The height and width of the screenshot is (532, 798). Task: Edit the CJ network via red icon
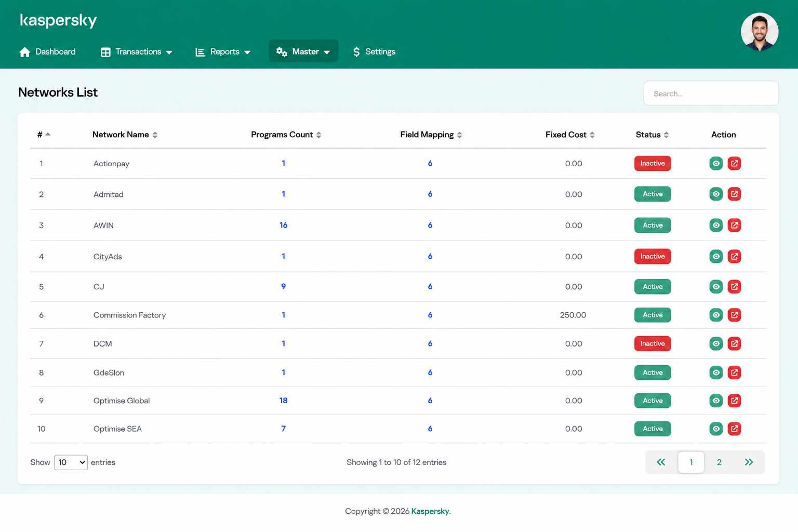(734, 286)
